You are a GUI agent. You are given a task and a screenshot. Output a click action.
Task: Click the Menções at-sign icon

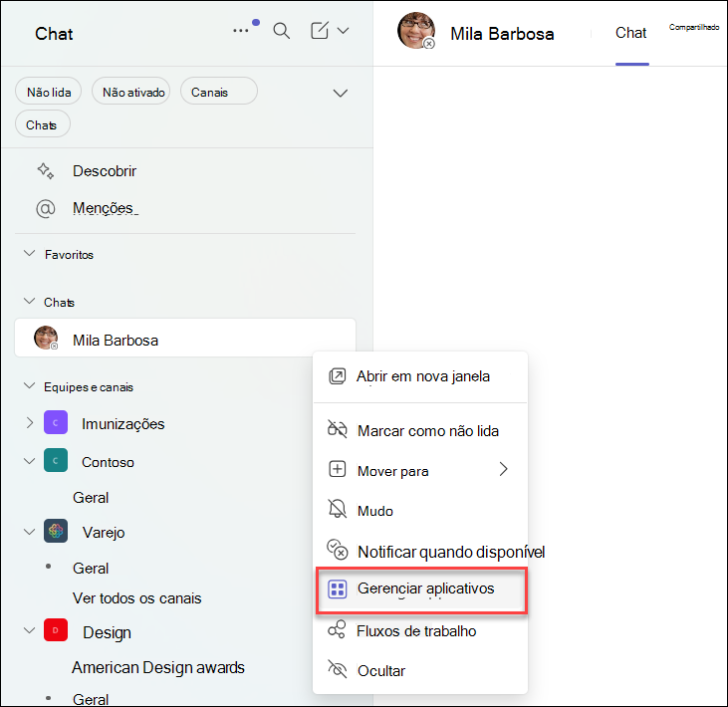tap(46, 208)
